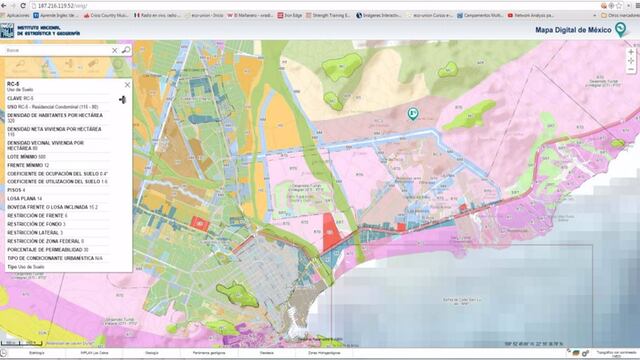The width and height of the screenshot is (640, 360).
Task: Click the 'Tipo Uso de Suelo' row
Action: point(58,267)
